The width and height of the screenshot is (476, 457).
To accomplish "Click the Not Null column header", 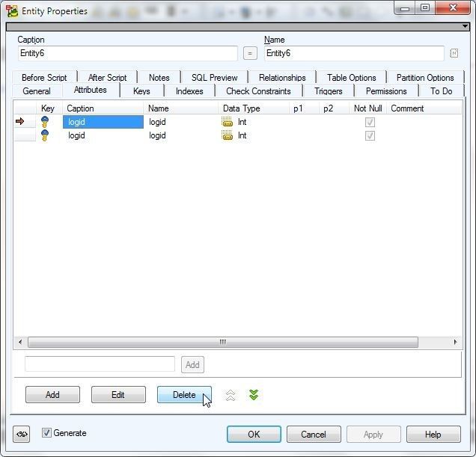I will pyautogui.click(x=368, y=108).
